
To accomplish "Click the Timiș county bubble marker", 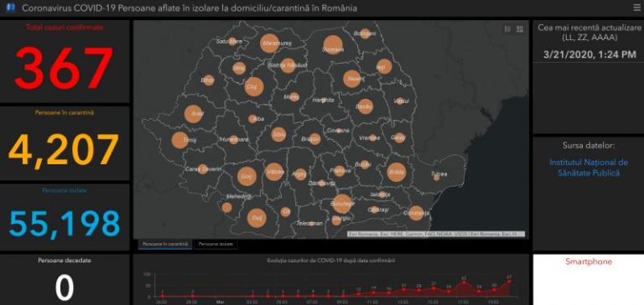I will tap(179, 140).
